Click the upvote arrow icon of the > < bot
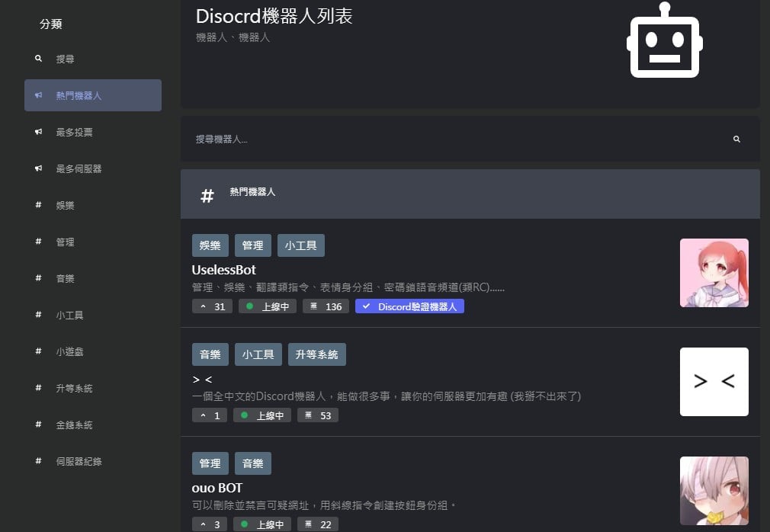Screen dimensions: 770x532 point(204,415)
